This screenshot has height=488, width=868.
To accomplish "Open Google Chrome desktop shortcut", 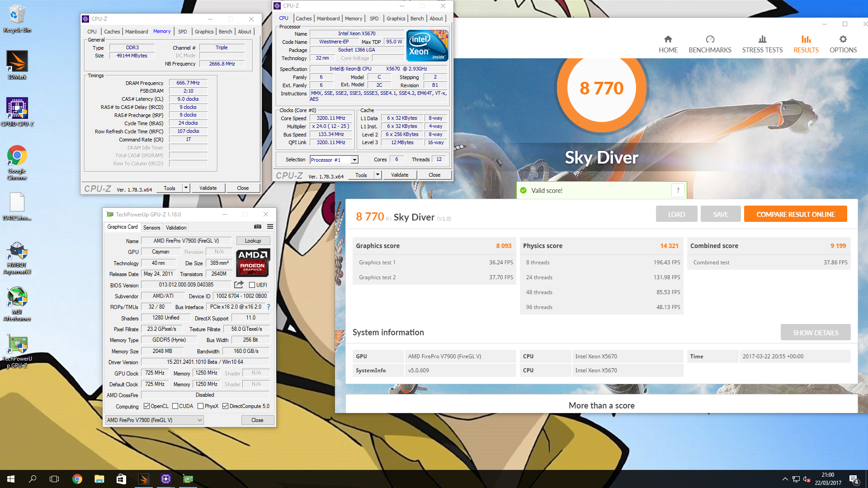I will pos(17,162).
